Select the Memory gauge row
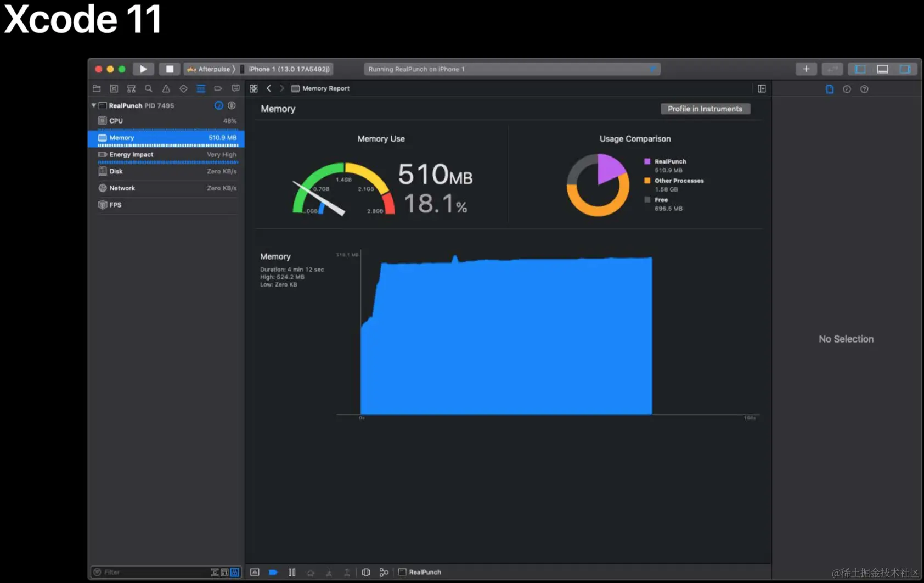 click(166, 138)
